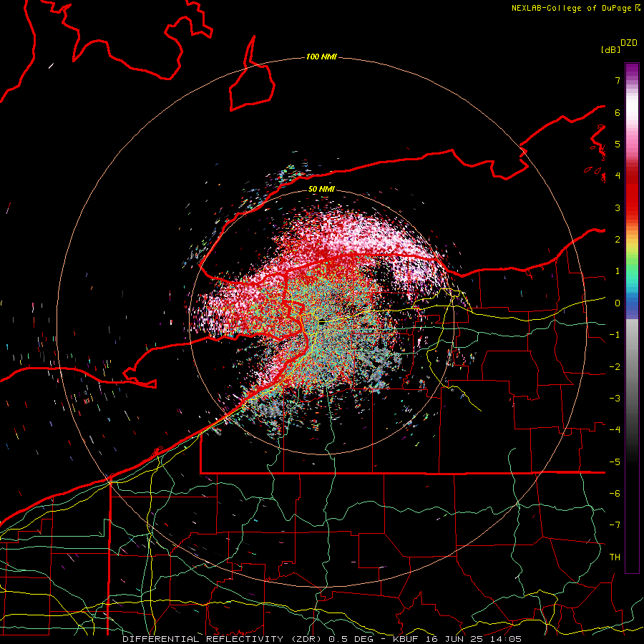Screen dimensions: 644x644
Task: Click the -2 value on color scale
Action: (x=615, y=367)
